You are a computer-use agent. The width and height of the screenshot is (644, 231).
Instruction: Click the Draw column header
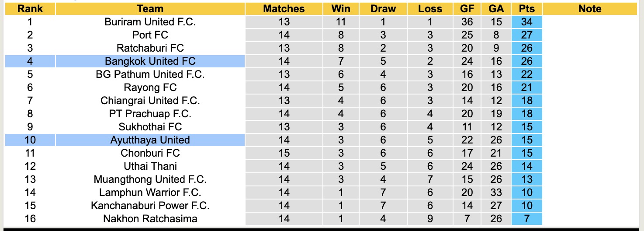383,9
